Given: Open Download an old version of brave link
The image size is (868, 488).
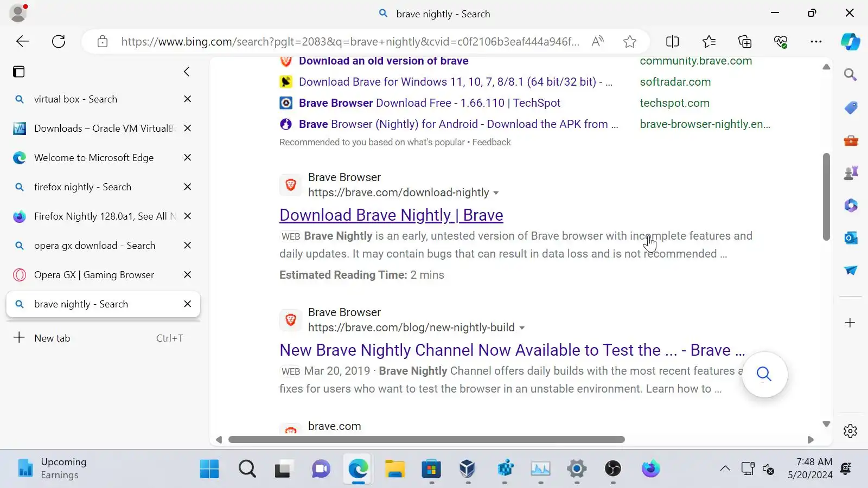Looking at the screenshot, I should [x=384, y=61].
